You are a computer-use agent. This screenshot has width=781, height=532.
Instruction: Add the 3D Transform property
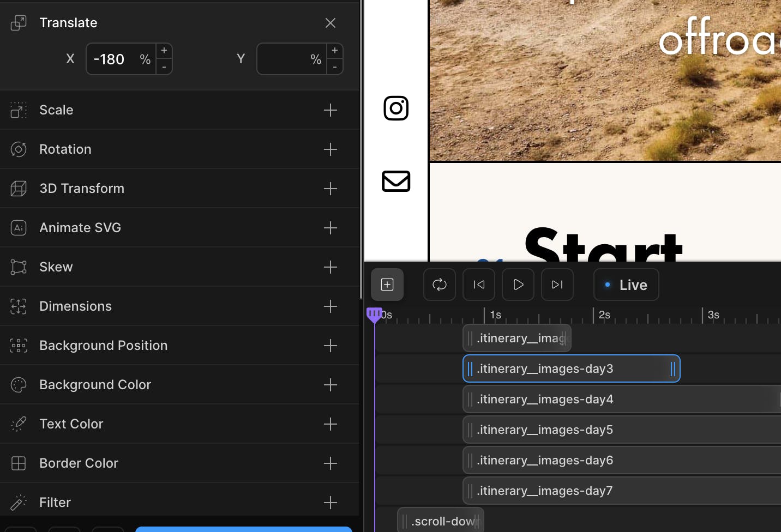click(x=331, y=189)
